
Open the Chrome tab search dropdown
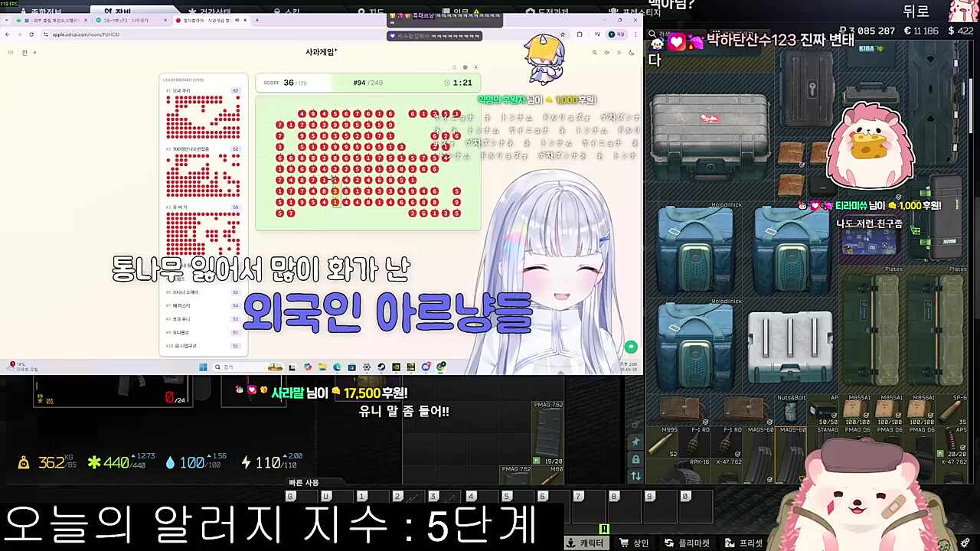[7, 20]
